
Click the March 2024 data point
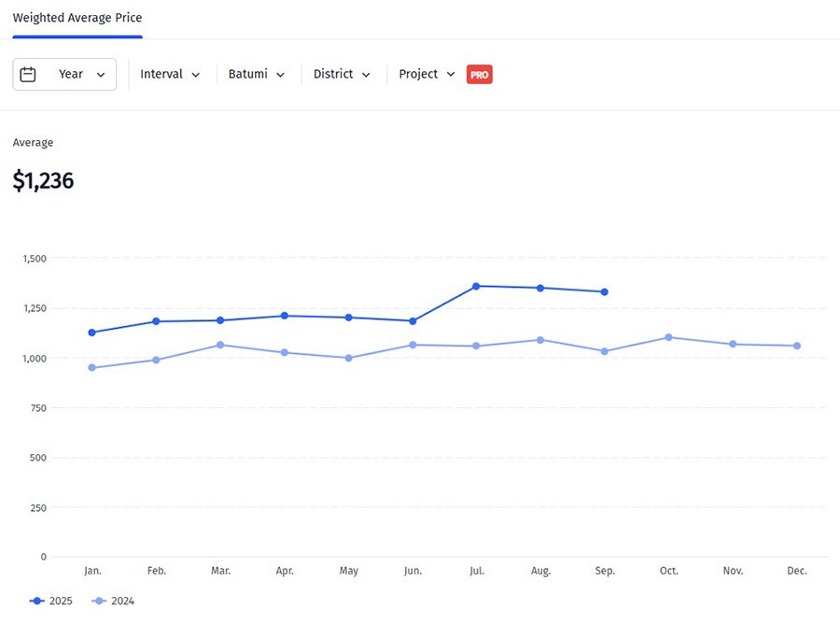tap(220, 345)
